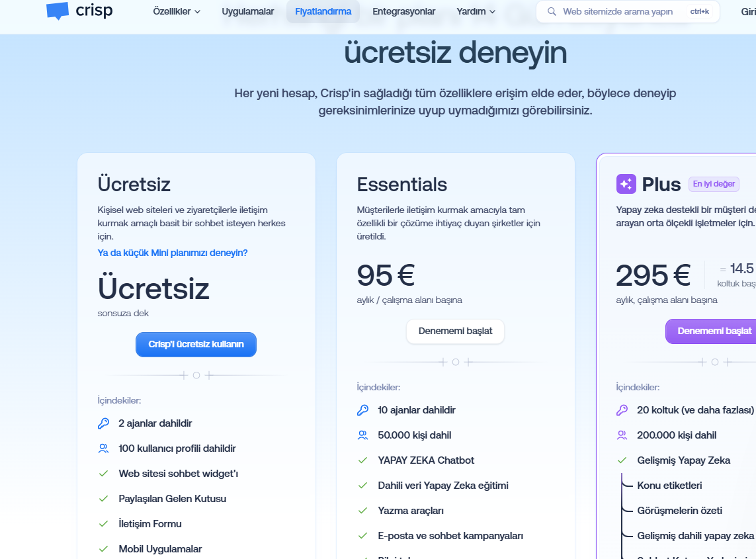Click key icon beside 10 ajanlar dahildir
This screenshot has height=559, width=756.
362,410
